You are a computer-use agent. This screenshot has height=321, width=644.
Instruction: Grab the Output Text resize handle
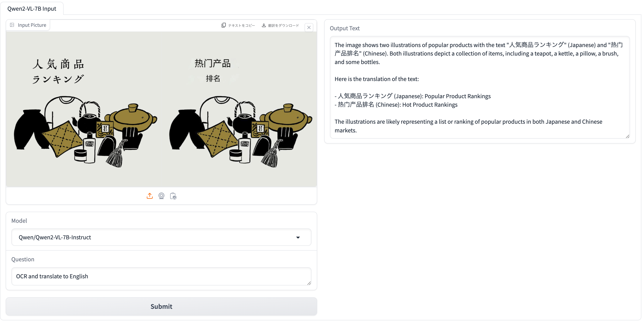(627, 136)
